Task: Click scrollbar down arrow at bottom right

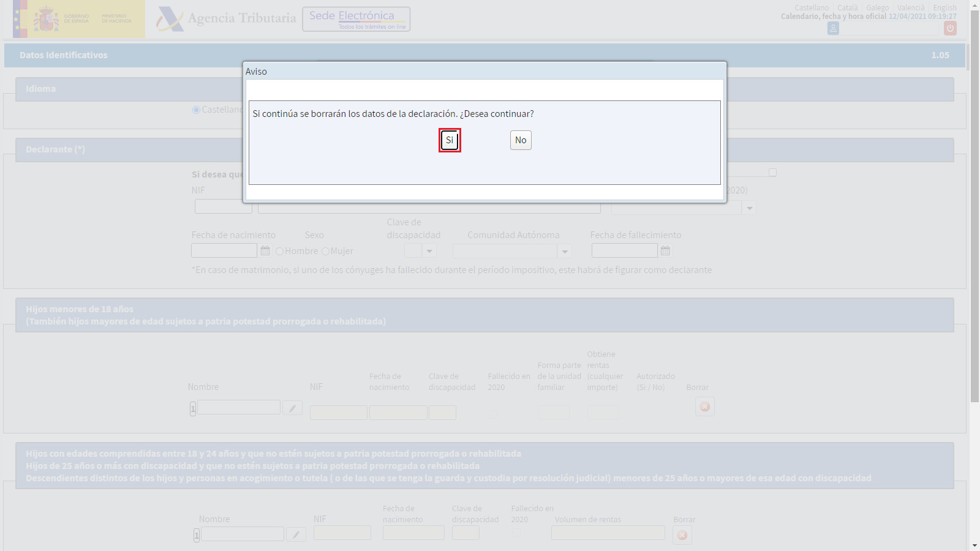Action: pos(974,545)
